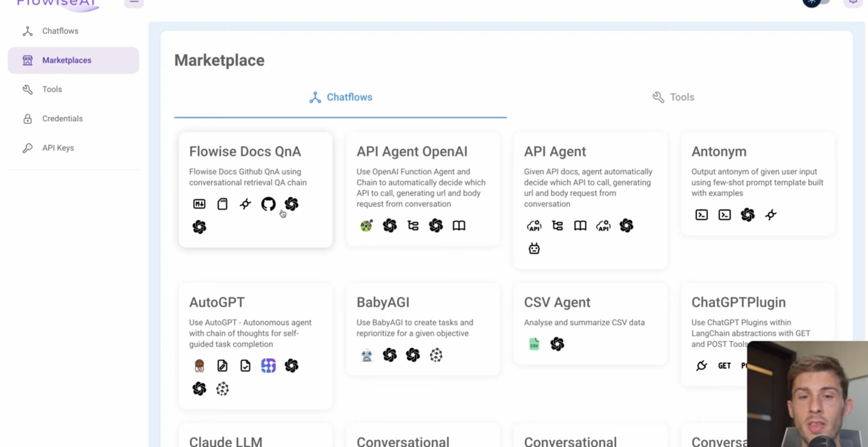The image size is (868, 447).
Task: Click the OpenAI icon in CSV Agent card
Action: (557, 344)
